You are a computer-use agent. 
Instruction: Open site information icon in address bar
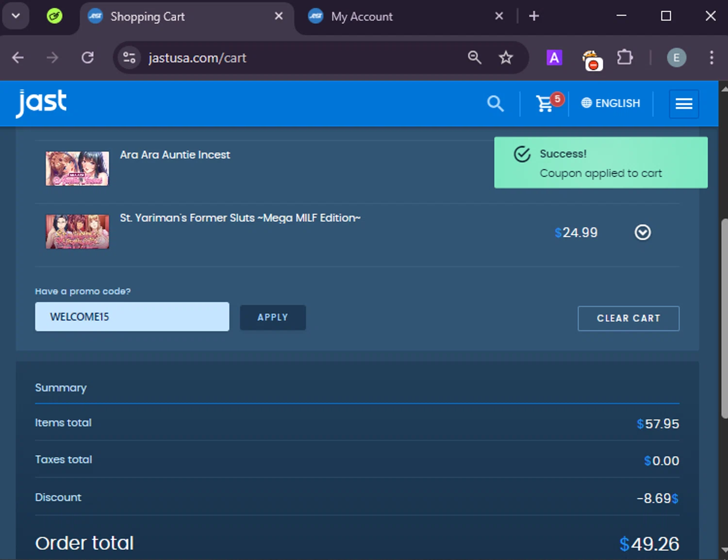[x=129, y=58]
